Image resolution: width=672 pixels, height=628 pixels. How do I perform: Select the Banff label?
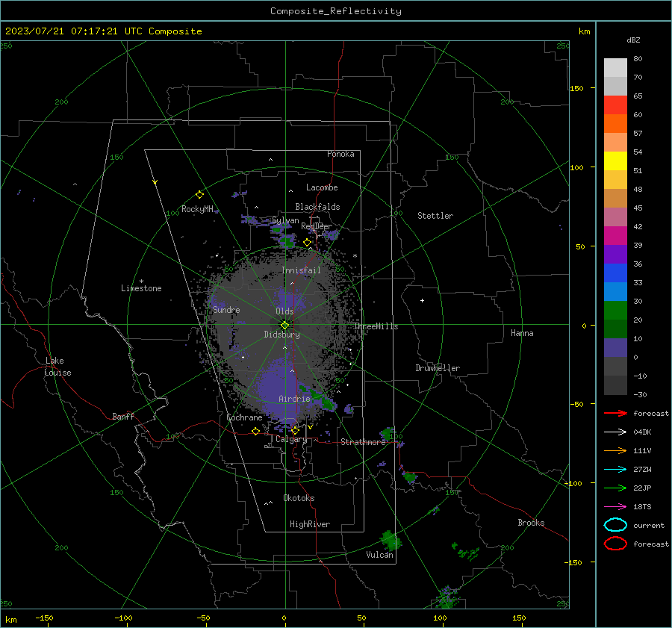(x=123, y=417)
